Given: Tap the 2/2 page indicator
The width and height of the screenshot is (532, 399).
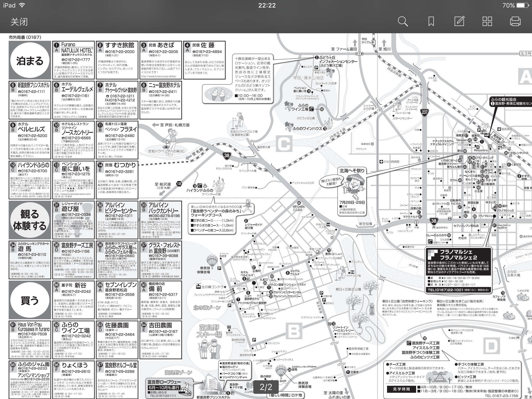Looking at the screenshot, I should coord(266,387).
